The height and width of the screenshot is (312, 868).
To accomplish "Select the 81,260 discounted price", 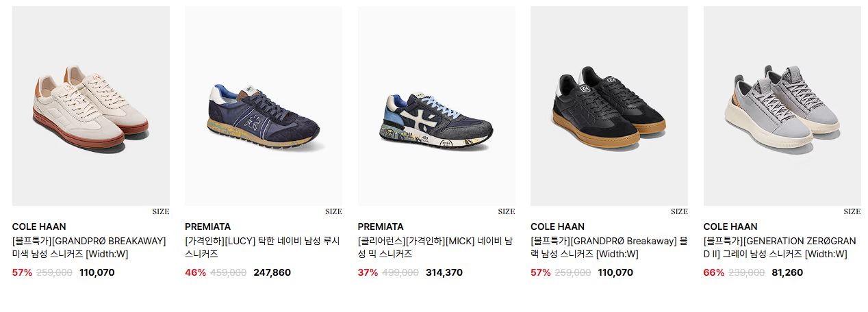I will coord(787,272).
